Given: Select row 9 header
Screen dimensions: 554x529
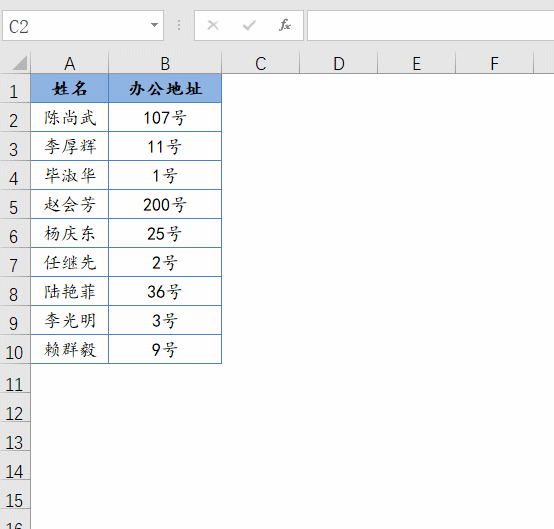Looking at the screenshot, I should click(x=15, y=321).
